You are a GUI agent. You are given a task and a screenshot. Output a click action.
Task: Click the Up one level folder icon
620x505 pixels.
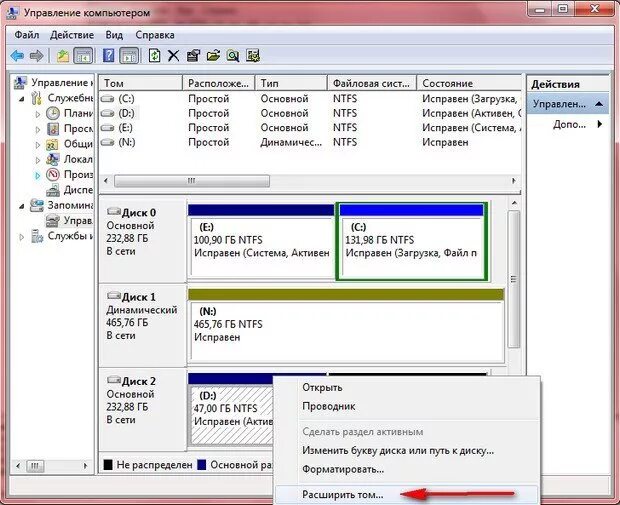(x=63, y=56)
